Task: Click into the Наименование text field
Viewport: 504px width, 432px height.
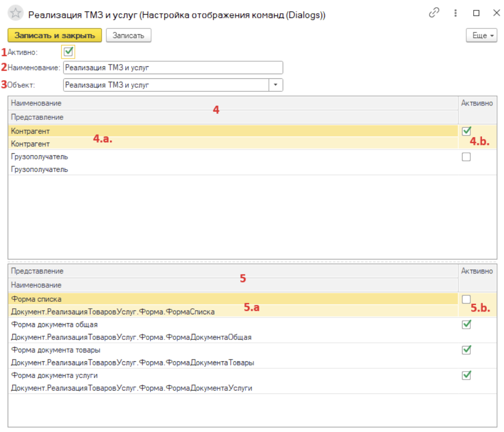Action: (173, 68)
